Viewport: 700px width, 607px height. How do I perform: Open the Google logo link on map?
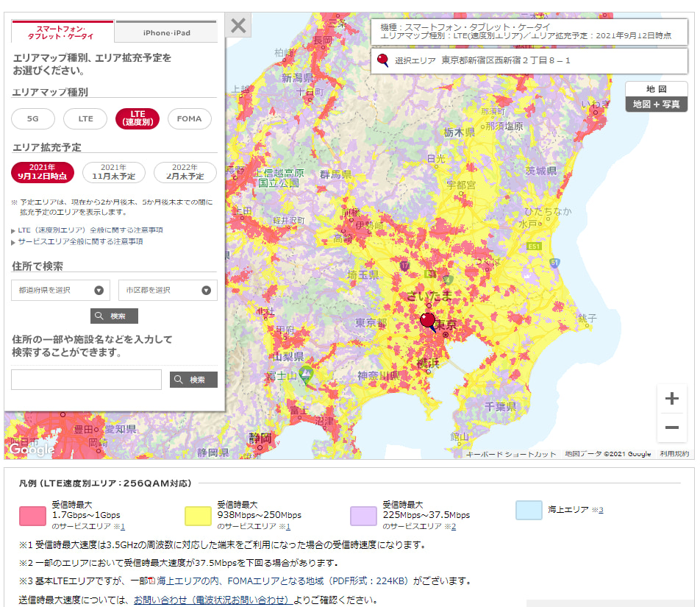(31, 450)
